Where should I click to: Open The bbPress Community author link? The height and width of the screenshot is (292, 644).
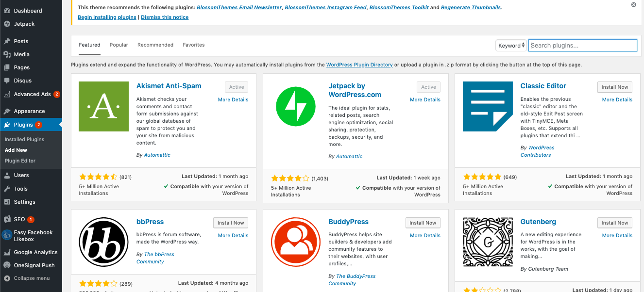click(155, 258)
